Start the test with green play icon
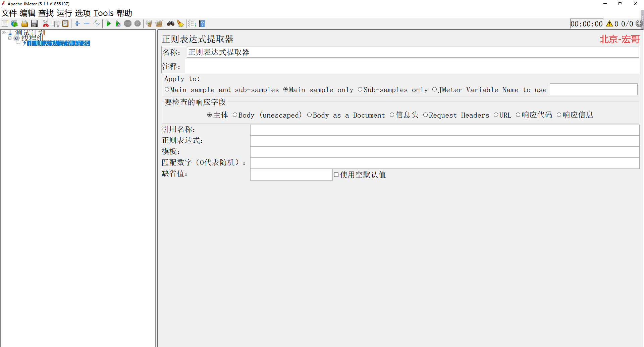Screen dimensions: 644x347 click(108, 23)
